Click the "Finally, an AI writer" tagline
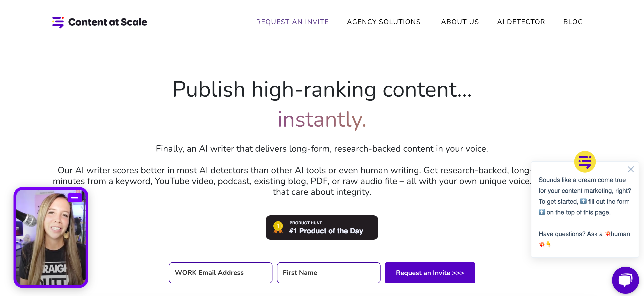The image size is (644, 296). click(x=322, y=149)
